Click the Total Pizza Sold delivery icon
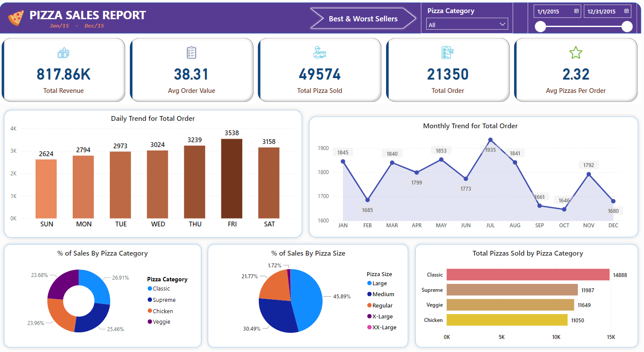Image resolution: width=644 pixels, height=352 pixels. (320, 53)
